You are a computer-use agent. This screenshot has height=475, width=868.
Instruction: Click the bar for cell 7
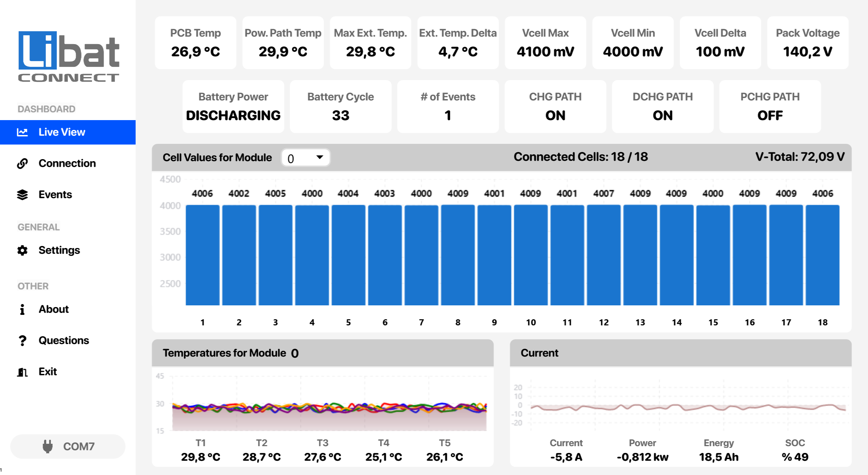coord(421,255)
